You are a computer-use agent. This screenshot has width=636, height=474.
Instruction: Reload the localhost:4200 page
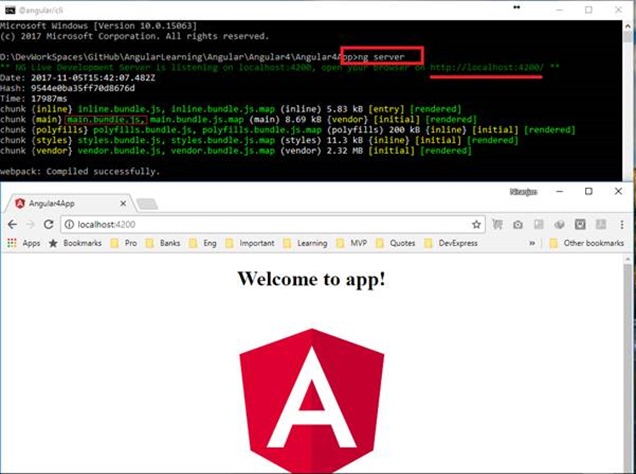(x=49, y=224)
